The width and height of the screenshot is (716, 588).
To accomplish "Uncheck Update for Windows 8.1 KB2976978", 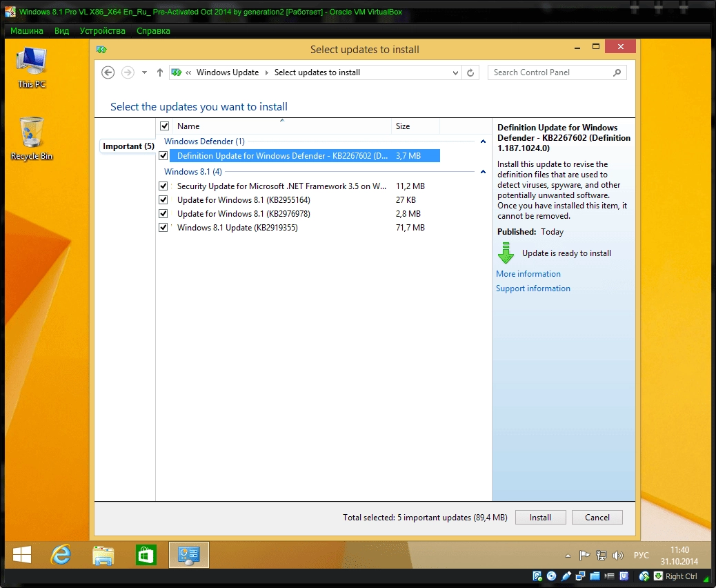I will click(x=163, y=213).
